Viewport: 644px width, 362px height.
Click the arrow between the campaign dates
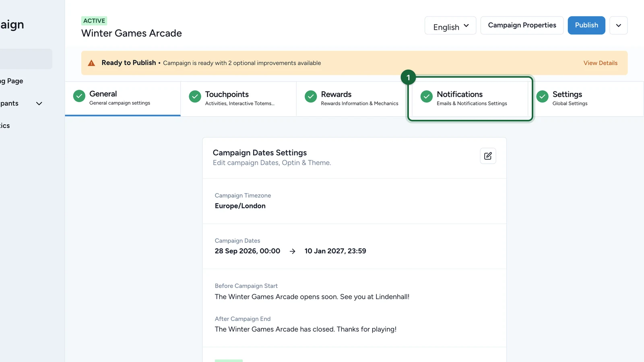(293, 251)
